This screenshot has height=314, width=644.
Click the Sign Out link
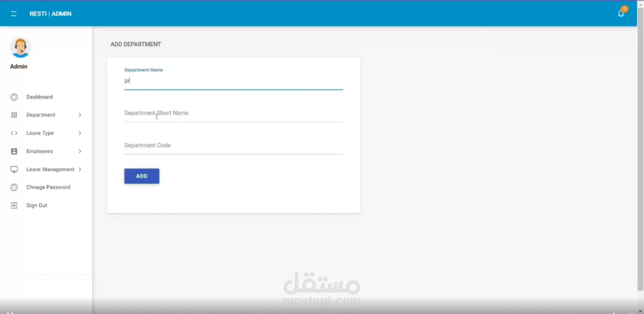tap(37, 205)
